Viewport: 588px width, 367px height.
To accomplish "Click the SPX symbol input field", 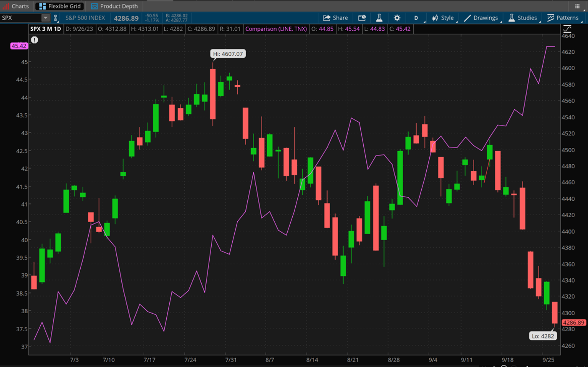I will (21, 18).
